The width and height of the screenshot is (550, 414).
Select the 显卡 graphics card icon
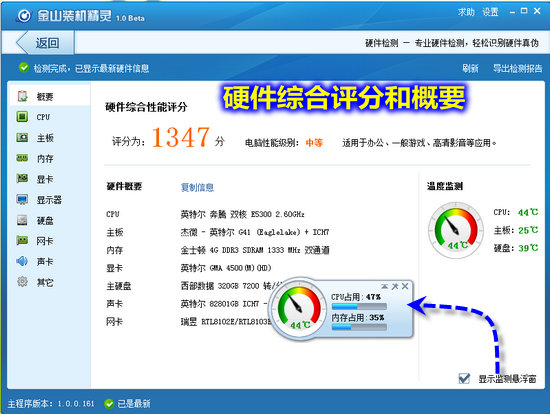click(x=22, y=179)
